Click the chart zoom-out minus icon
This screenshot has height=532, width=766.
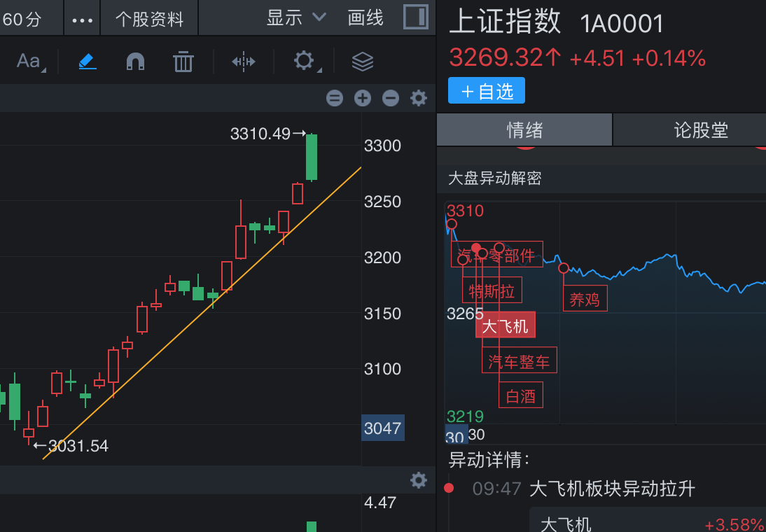coord(390,98)
